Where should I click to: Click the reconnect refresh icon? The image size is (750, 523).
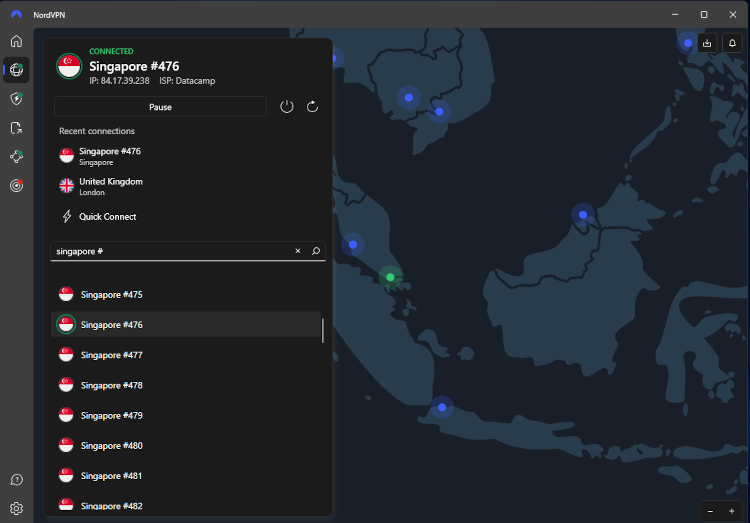[312, 107]
